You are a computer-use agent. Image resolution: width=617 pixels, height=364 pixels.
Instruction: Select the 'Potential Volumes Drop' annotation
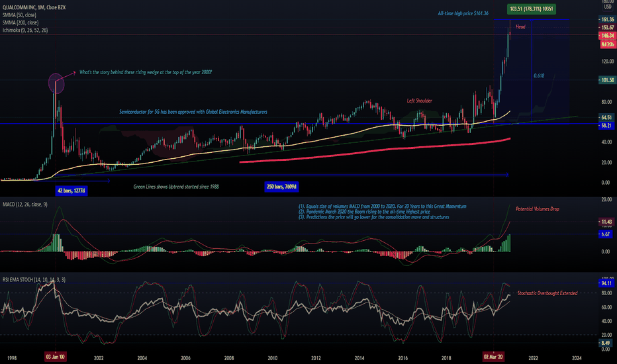click(537, 209)
